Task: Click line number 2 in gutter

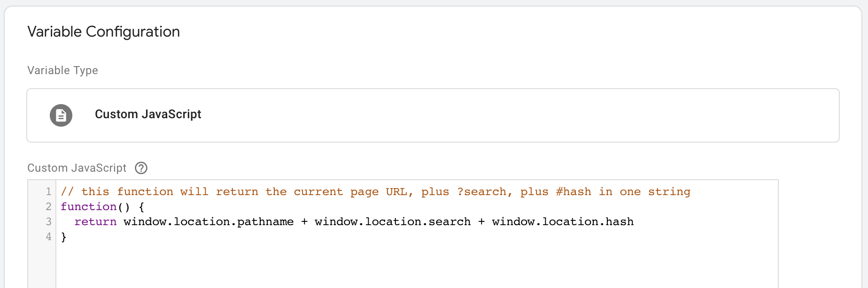Action: 48,206
